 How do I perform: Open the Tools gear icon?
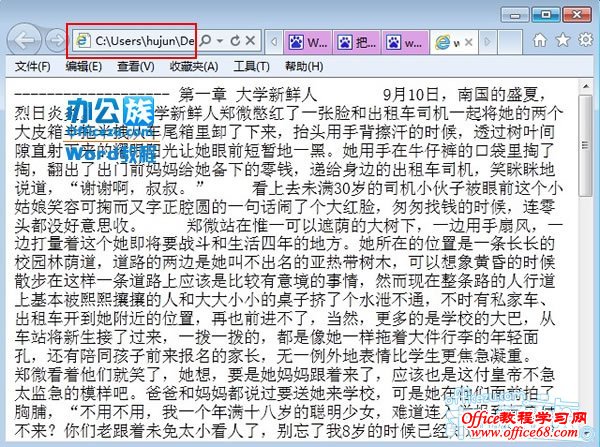585,40
